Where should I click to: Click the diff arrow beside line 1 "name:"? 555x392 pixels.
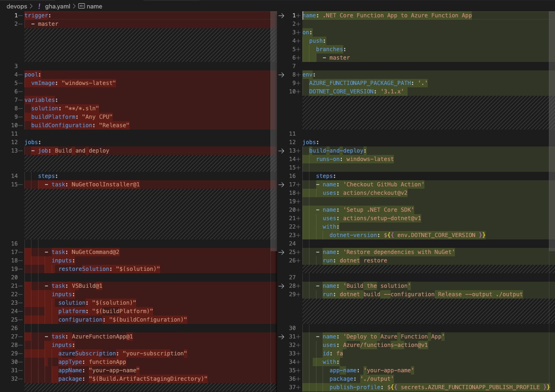281,15
